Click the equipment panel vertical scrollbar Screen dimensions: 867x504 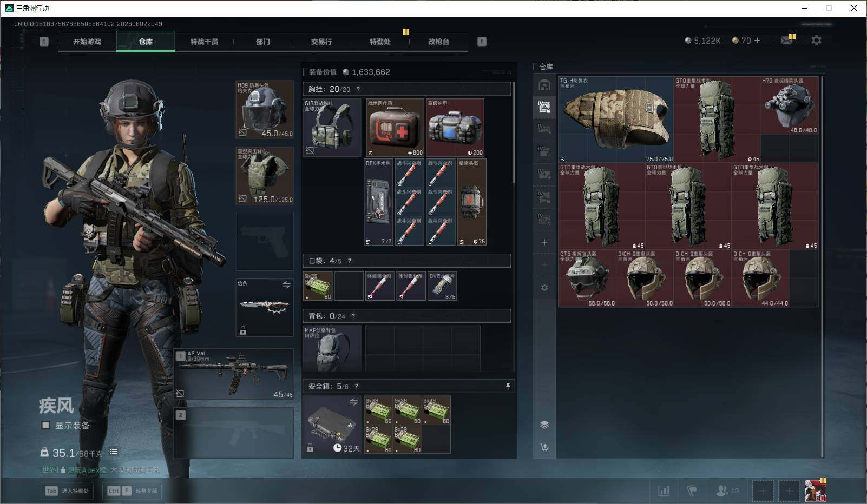(513, 132)
